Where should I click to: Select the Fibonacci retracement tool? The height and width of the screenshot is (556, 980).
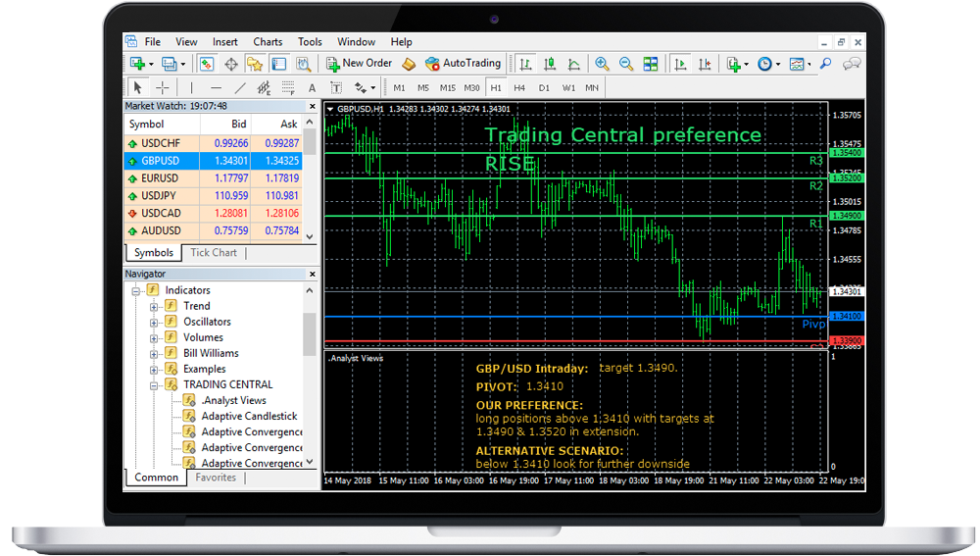point(287,87)
